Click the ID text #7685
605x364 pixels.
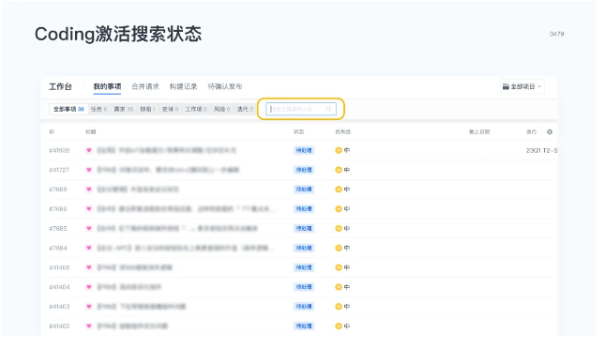click(58, 229)
